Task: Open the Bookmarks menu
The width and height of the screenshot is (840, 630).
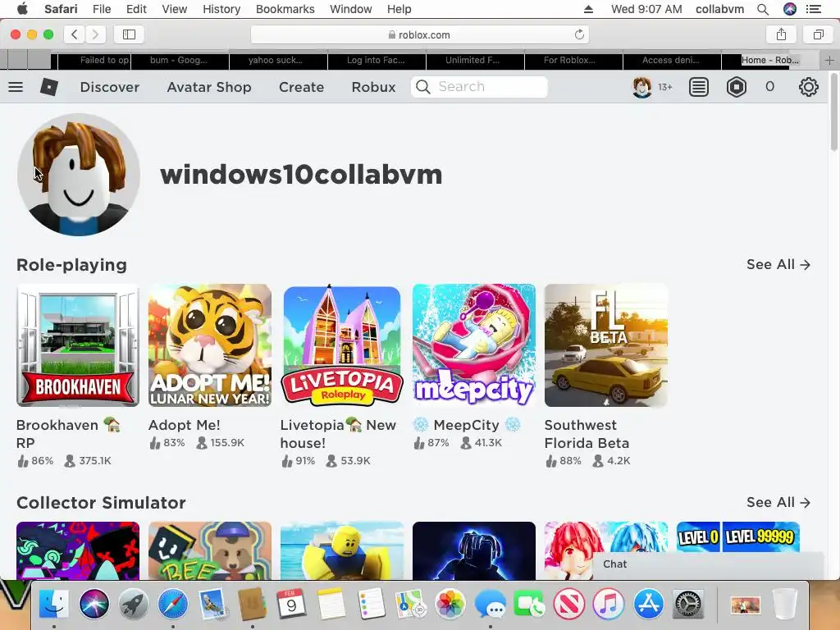Action: point(285,9)
